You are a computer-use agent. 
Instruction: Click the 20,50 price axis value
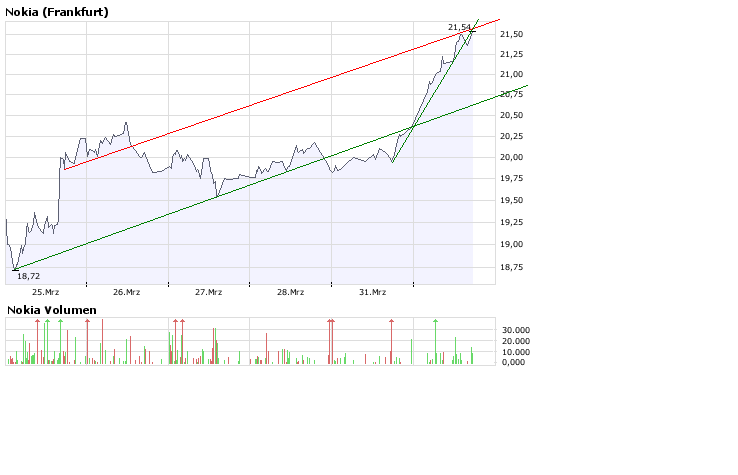(512, 115)
